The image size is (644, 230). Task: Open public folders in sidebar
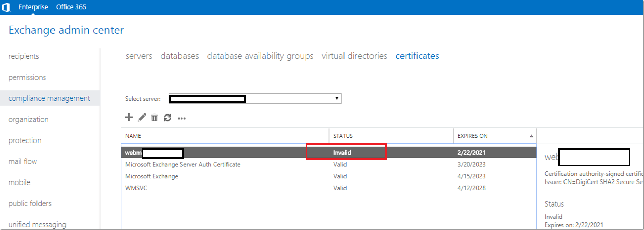point(30,204)
